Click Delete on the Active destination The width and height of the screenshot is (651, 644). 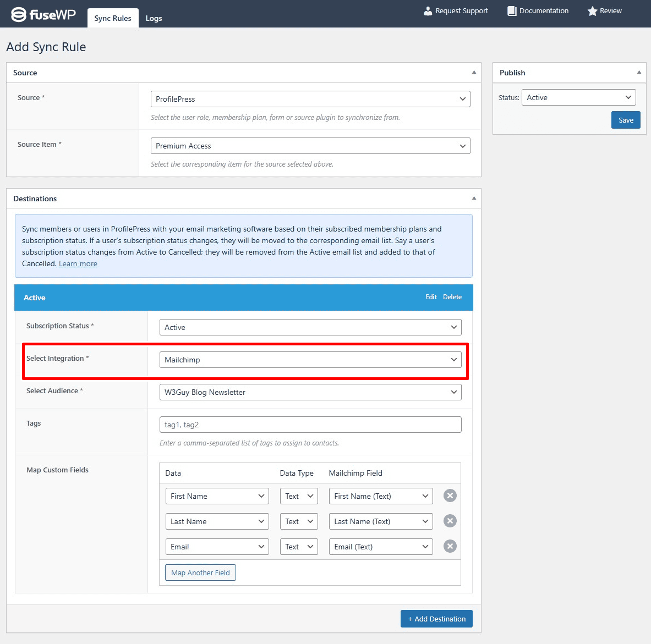[452, 297]
